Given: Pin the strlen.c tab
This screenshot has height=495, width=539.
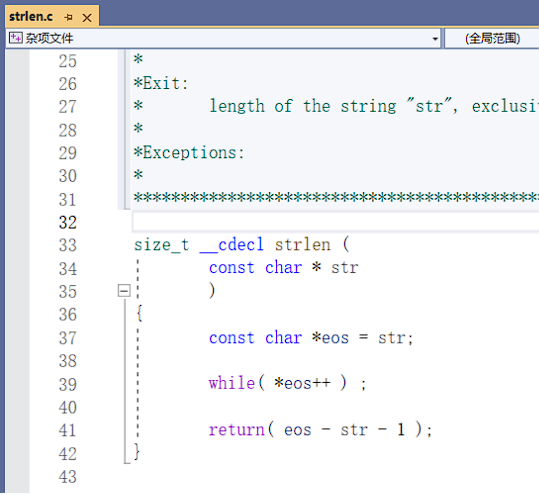Looking at the screenshot, I should coord(68,17).
